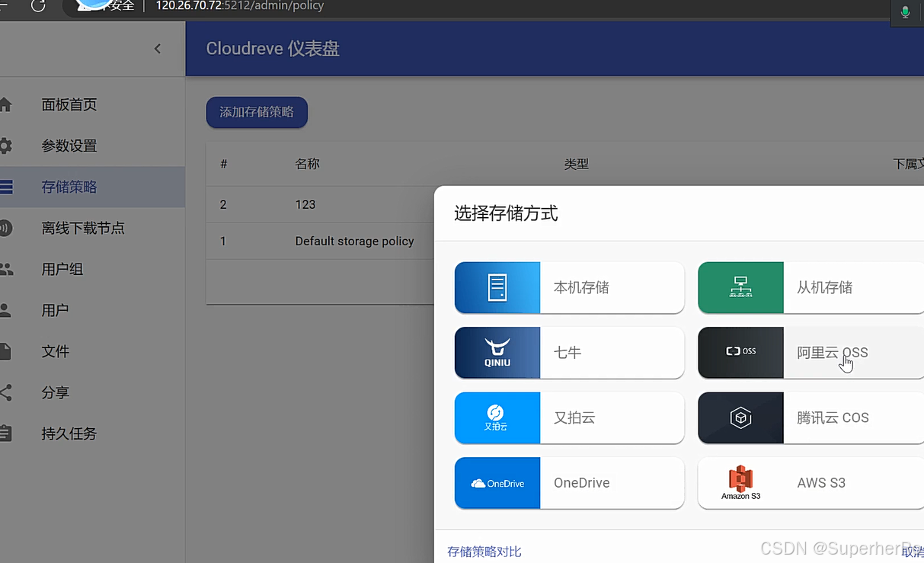Screen dimensions: 924x563
Task: Collapse the sidebar with the chevron arrow
Action: pyautogui.click(x=158, y=49)
